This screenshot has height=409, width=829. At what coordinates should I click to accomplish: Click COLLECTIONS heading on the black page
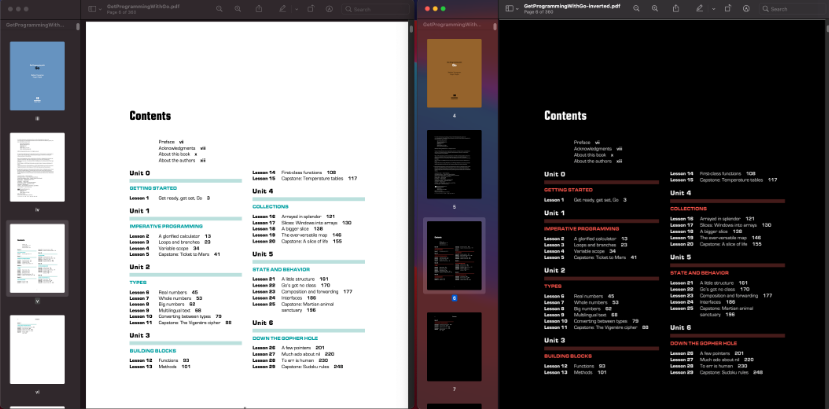(x=688, y=209)
